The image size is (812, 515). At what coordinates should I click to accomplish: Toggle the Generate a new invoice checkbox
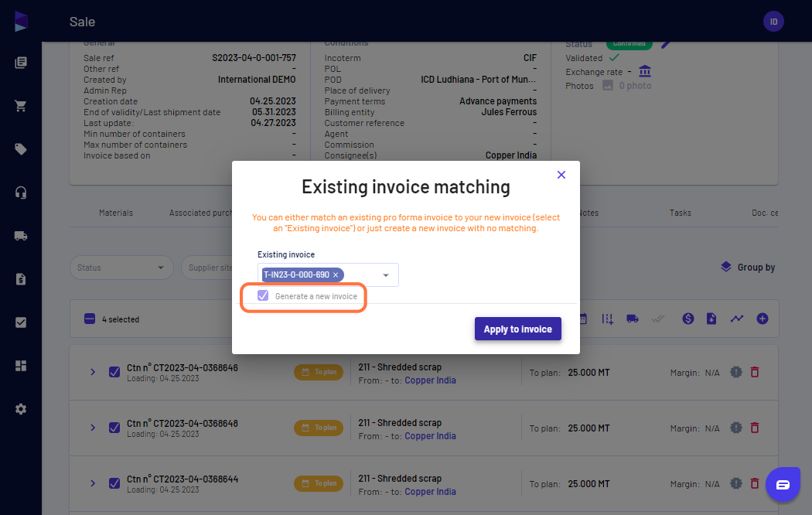pos(263,295)
